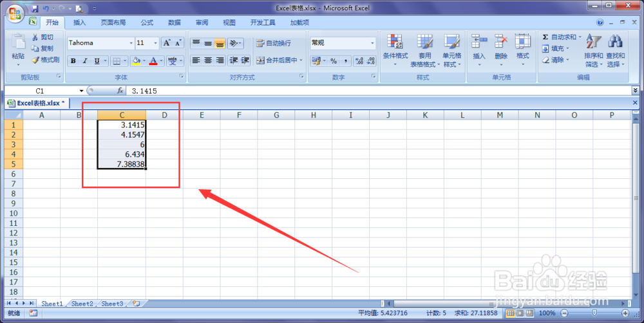
Task: Decrease cell indent
Action: coord(234,60)
